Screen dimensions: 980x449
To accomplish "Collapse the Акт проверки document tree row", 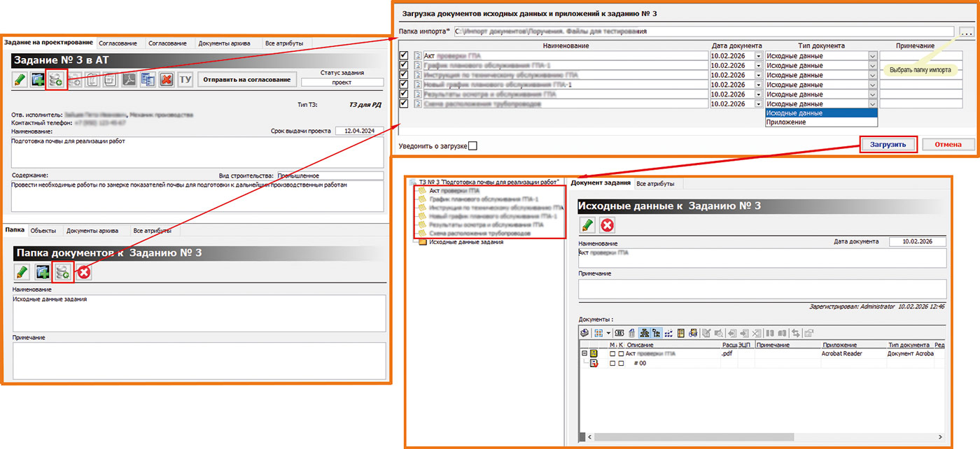I will click(x=584, y=354).
